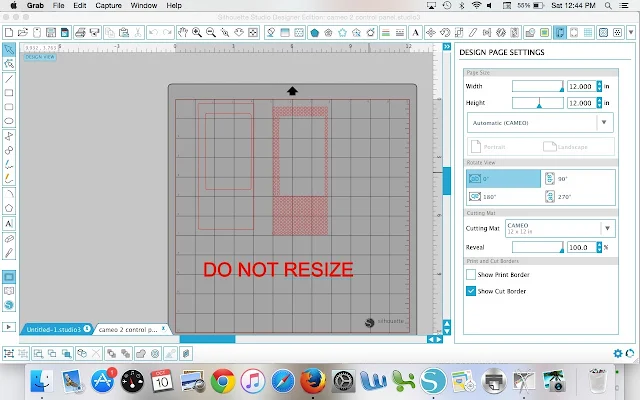
Task: Open the Cutting Mat CAMEO dropdown
Action: tap(560, 228)
